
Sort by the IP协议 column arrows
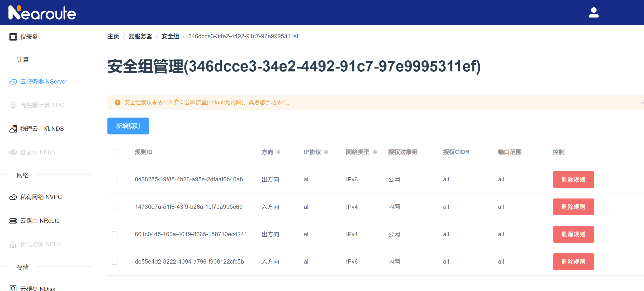326,152
